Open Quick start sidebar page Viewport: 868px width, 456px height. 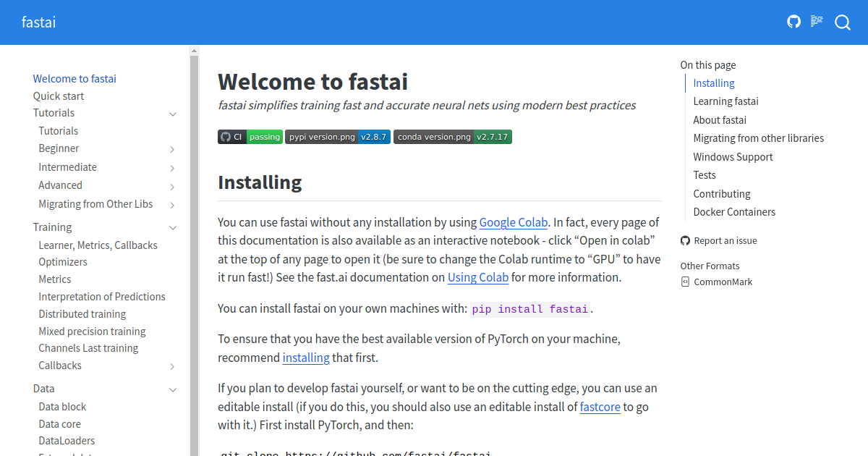59,96
